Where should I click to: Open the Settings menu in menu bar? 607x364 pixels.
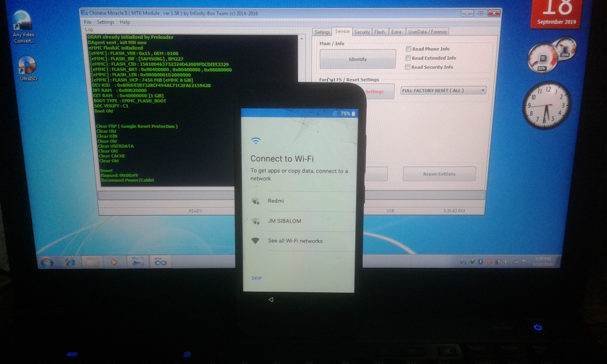(x=105, y=22)
